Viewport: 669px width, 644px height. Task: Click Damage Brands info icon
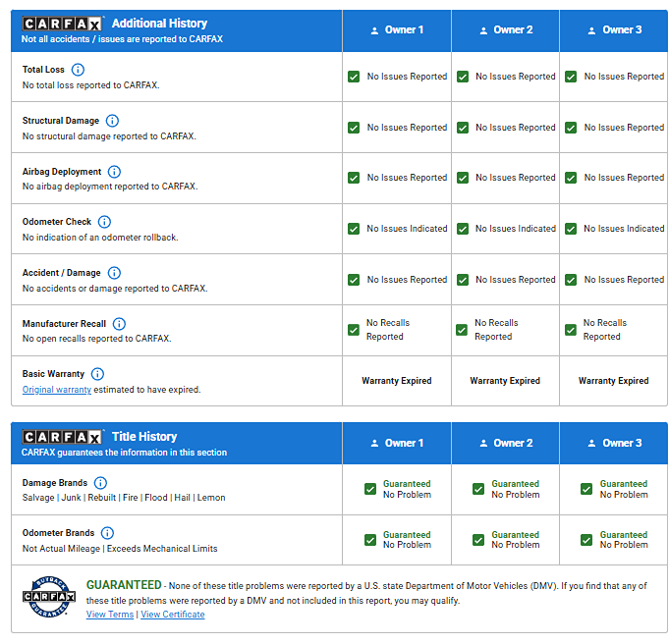[x=100, y=483]
